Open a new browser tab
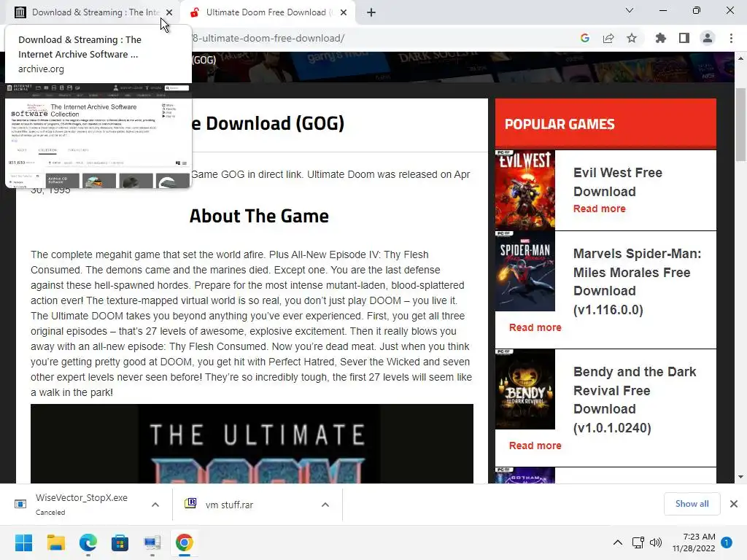This screenshot has width=747, height=560. point(371,12)
